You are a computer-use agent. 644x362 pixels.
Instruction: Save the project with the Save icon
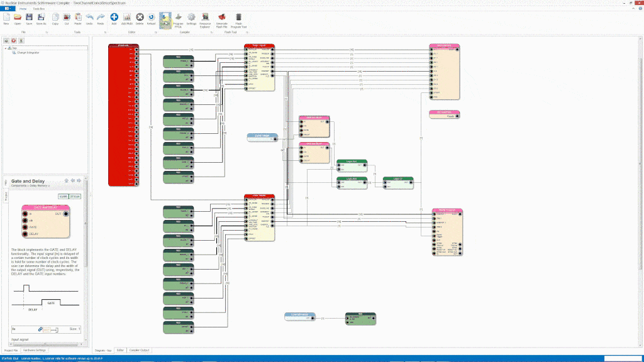coord(29,19)
